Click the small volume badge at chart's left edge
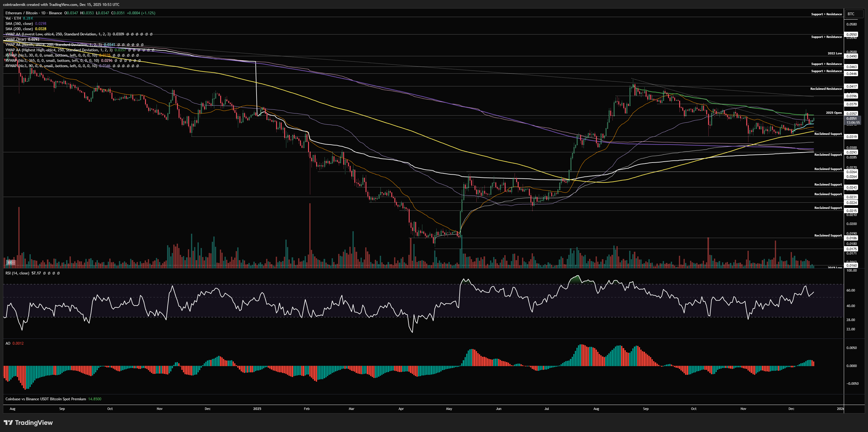 (10, 262)
